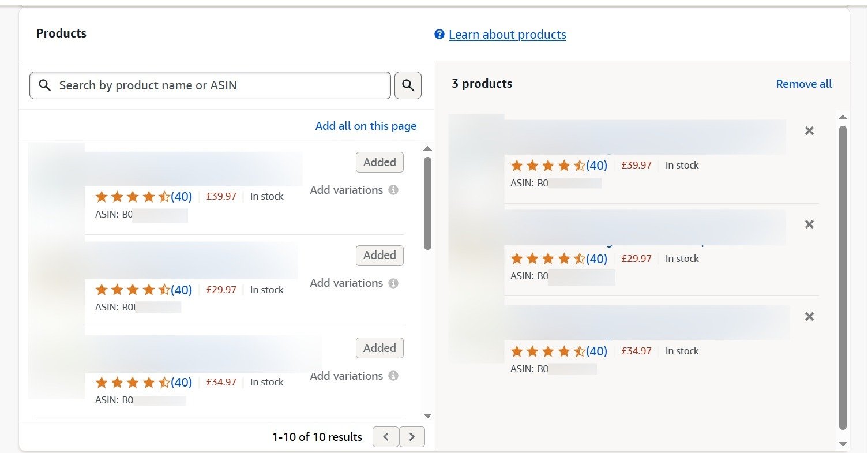Click the previous page chevron
The height and width of the screenshot is (453, 868).
pyautogui.click(x=385, y=437)
